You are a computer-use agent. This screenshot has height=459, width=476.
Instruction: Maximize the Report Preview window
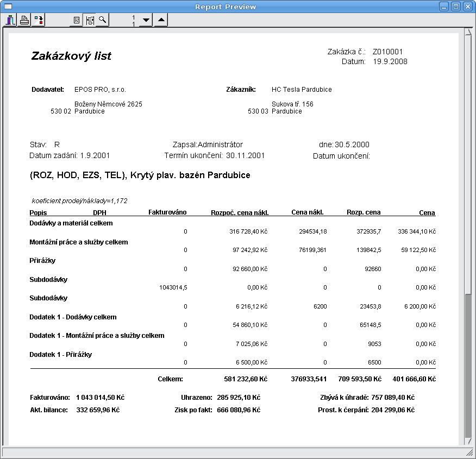coord(456,7)
